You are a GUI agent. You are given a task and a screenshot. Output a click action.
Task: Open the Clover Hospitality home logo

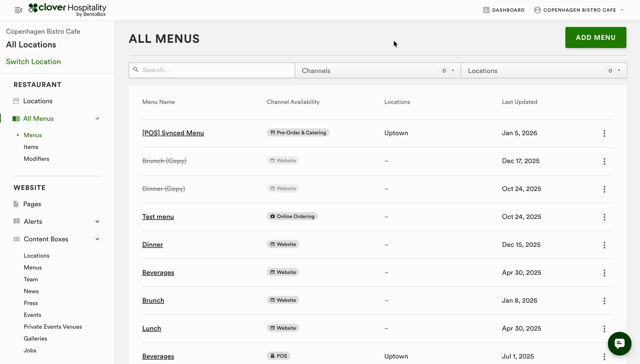coord(67,10)
